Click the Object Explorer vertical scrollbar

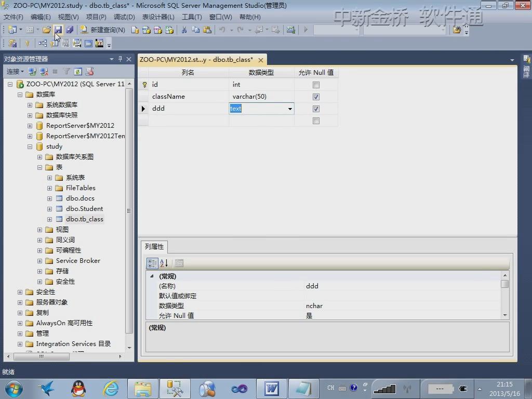pos(129,210)
